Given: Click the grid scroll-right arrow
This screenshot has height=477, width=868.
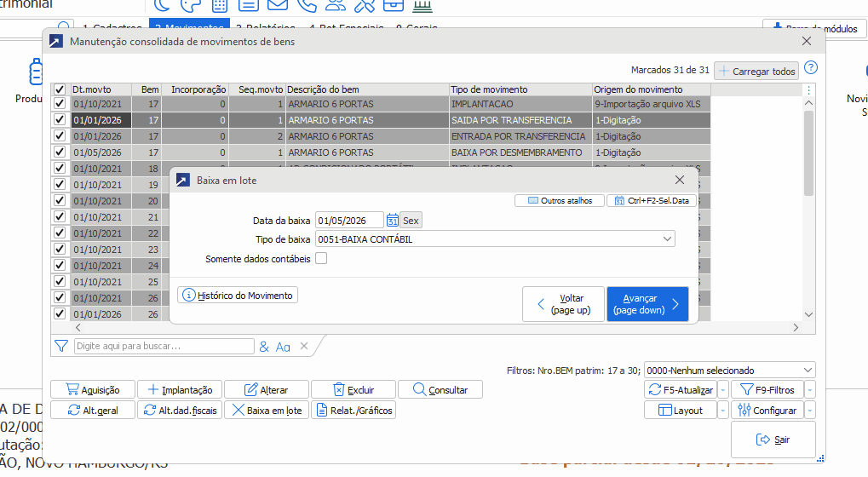Looking at the screenshot, I should pos(796,328).
